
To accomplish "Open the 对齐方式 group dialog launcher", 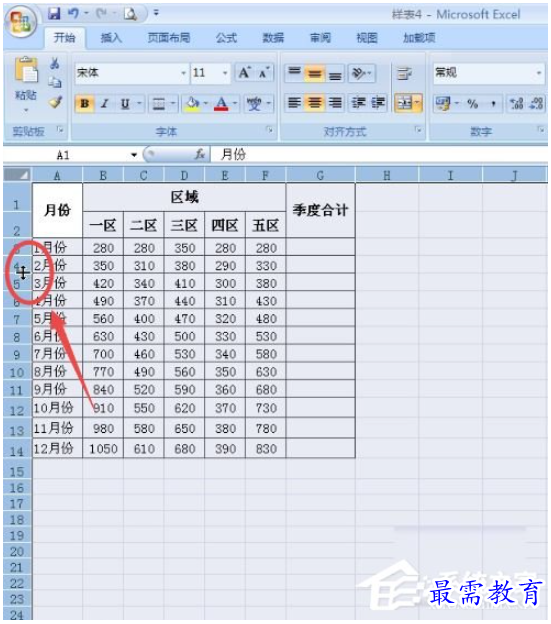I will pos(418,129).
